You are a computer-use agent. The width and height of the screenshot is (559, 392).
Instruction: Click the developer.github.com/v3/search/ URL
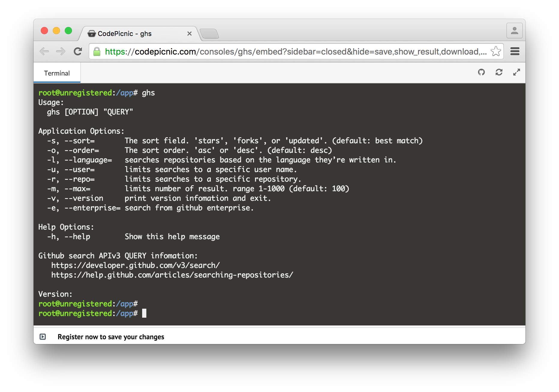click(136, 266)
